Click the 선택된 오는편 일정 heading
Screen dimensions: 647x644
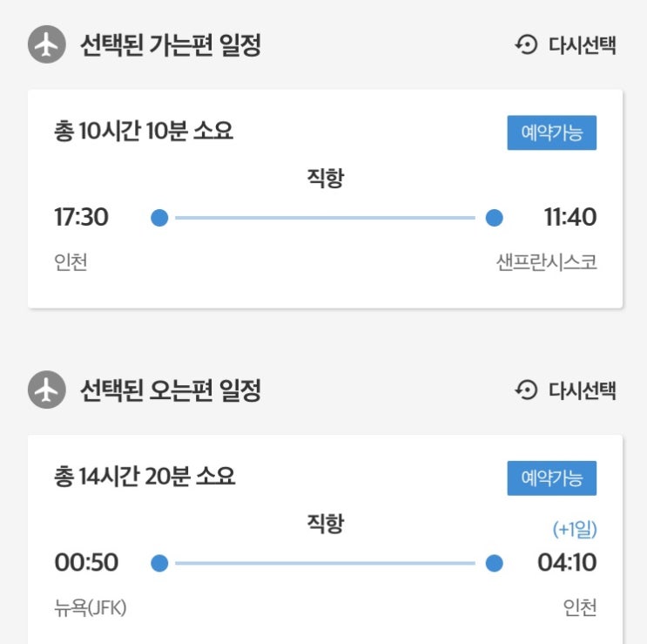[x=171, y=390]
